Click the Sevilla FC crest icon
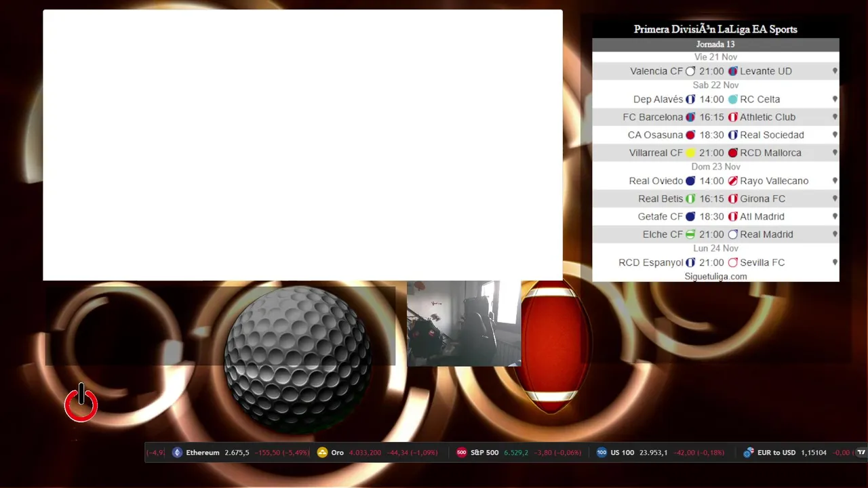The width and height of the screenshot is (868, 488). pyautogui.click(x=732, y=263)
